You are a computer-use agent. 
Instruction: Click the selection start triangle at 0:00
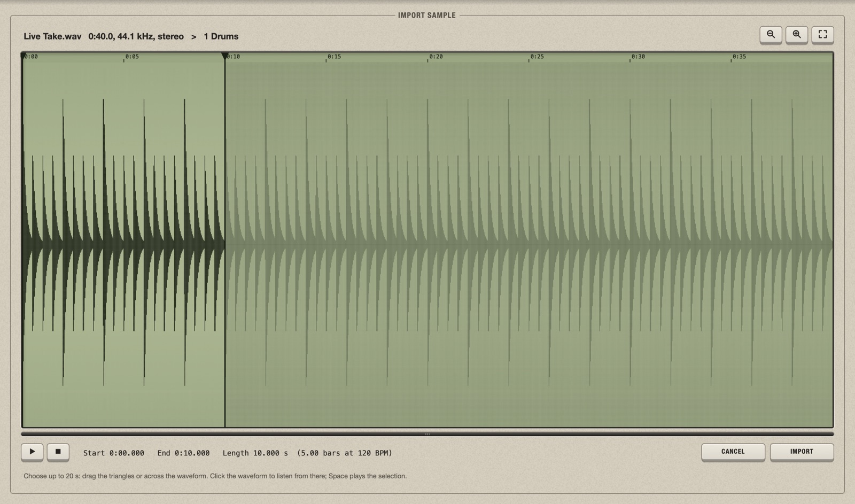tap(24, 56)
